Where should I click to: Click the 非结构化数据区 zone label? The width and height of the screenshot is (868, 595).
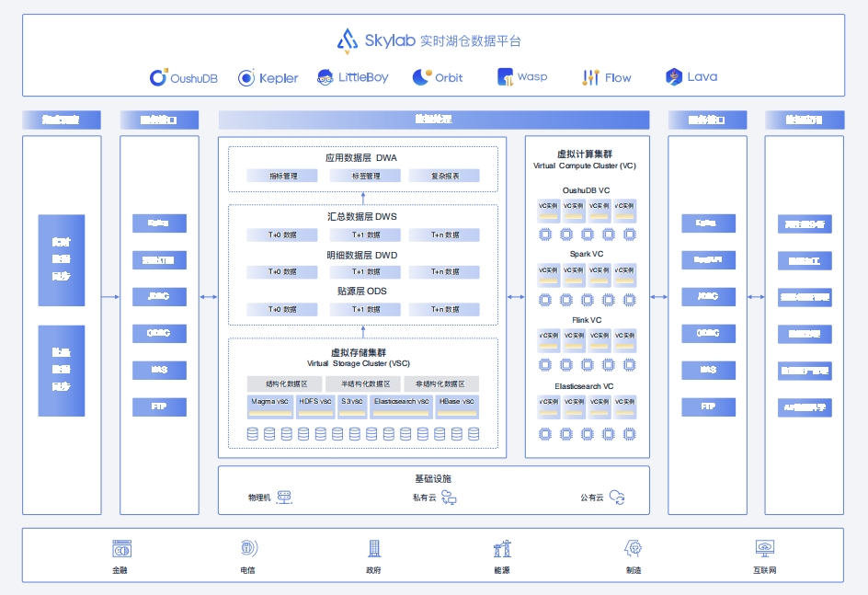441,384
